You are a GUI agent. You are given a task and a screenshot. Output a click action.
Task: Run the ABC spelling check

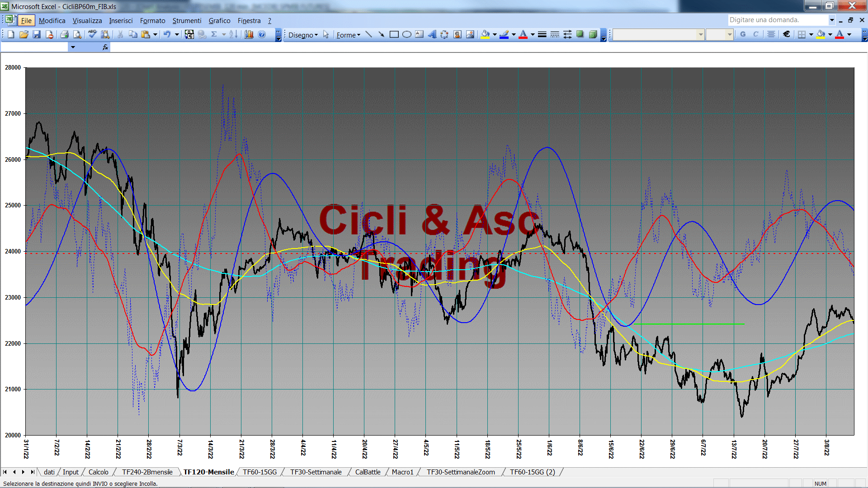pyautogui.click(x=92, y=34)
